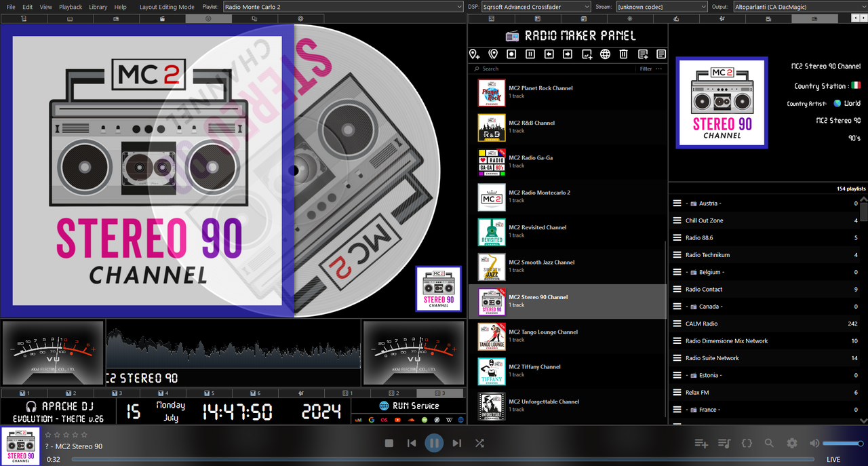
Task: Click the location pin icon in Radio Maker Panel
Action: click(x=493, y=54)
